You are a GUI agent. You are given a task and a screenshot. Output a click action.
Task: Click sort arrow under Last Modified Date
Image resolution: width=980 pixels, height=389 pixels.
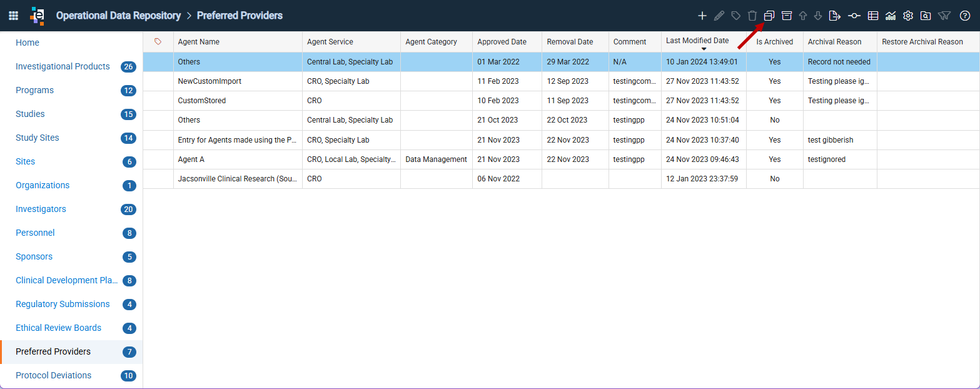[x=704, y=49]
